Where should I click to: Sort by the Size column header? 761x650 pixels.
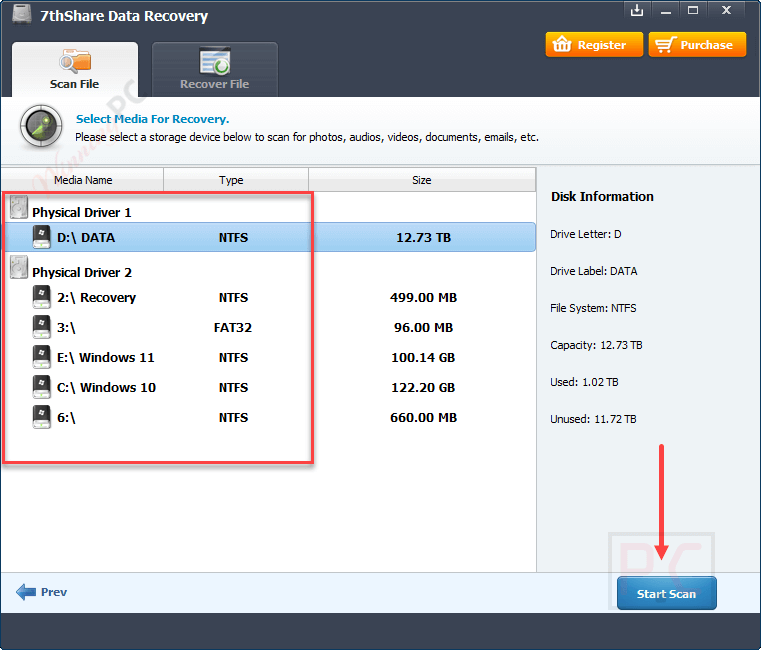tap(422, 180)
